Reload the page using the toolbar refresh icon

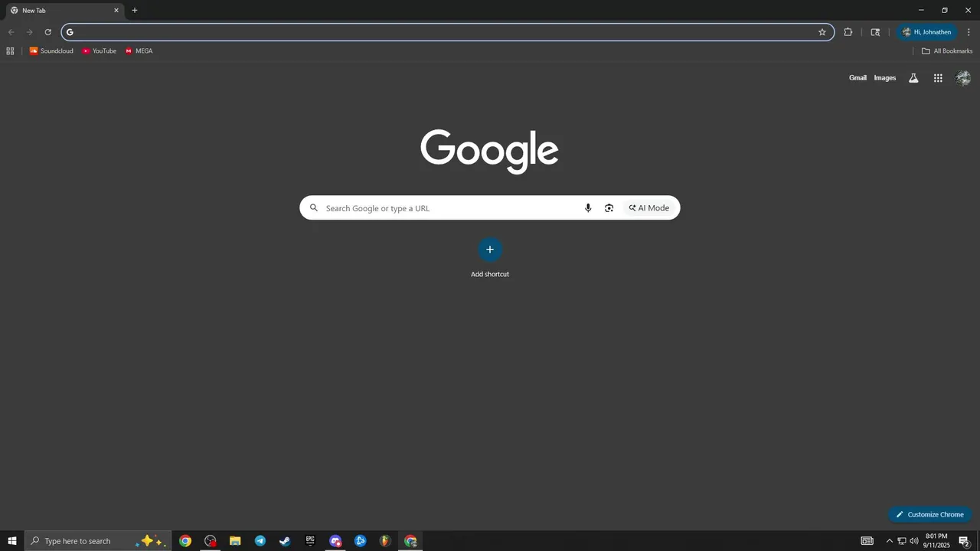point(47,32)
